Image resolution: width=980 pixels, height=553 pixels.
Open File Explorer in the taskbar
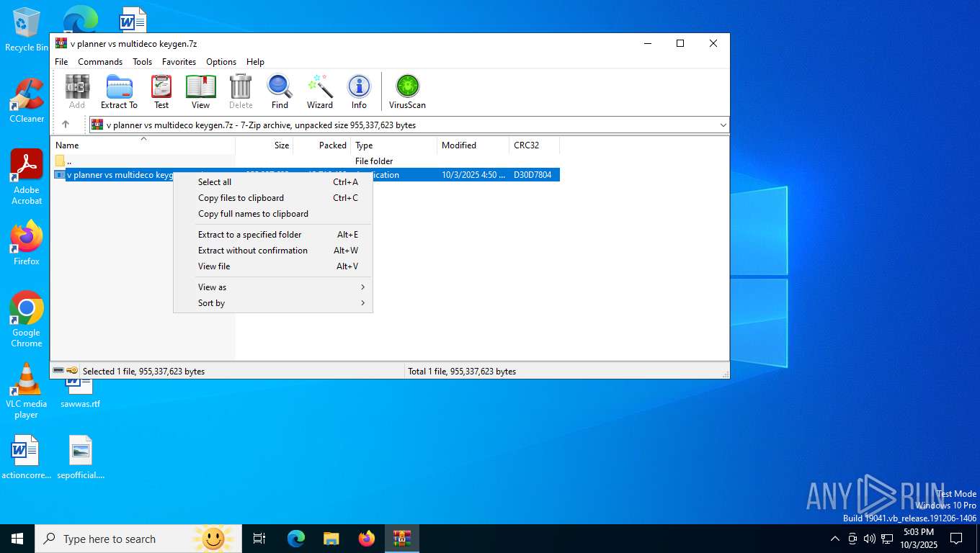(x=331, y=539)
